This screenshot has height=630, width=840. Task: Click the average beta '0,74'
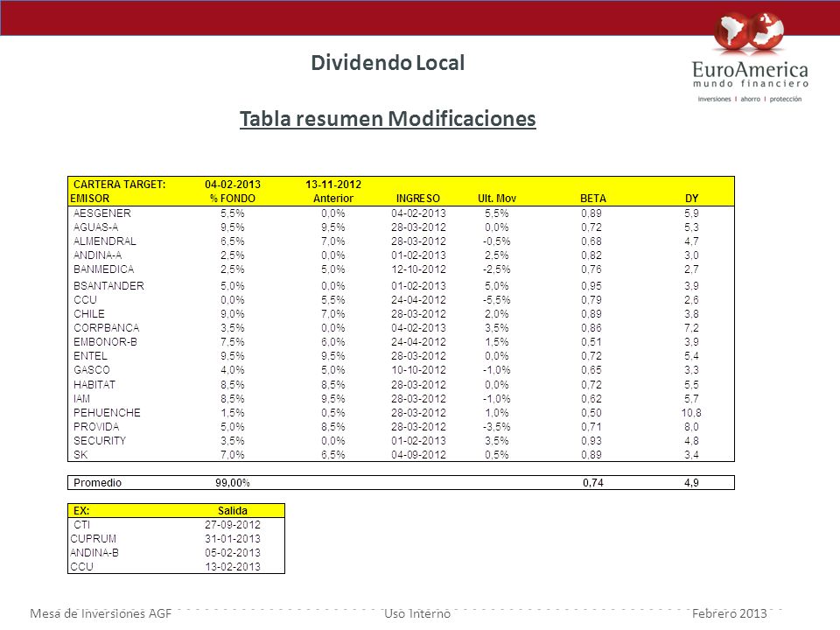[593, 483]
